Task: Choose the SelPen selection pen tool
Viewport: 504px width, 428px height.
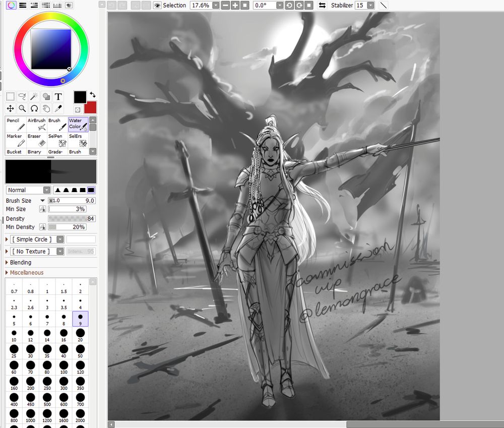Action: point(57,140)
